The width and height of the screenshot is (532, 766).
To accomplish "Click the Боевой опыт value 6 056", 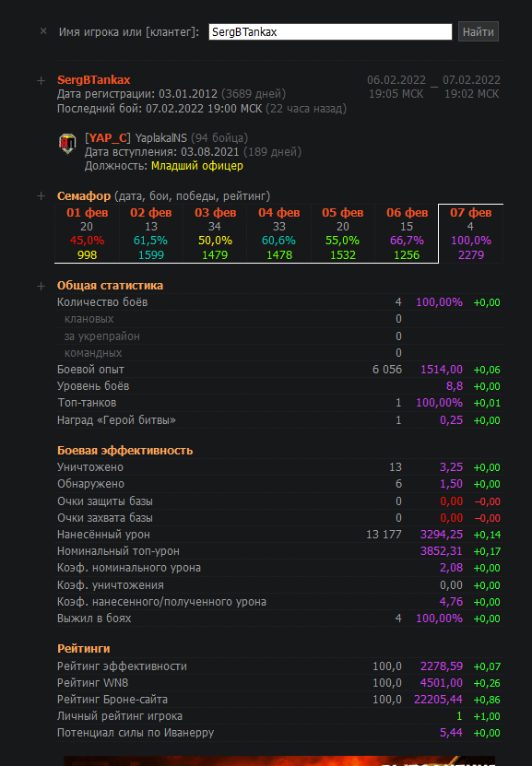I will [387, 370].
